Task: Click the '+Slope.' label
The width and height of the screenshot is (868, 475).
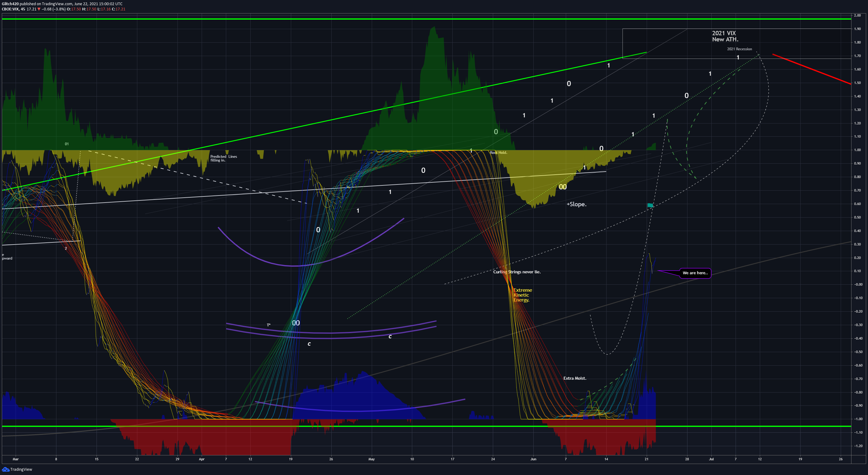Action: (x=577, y=204)
